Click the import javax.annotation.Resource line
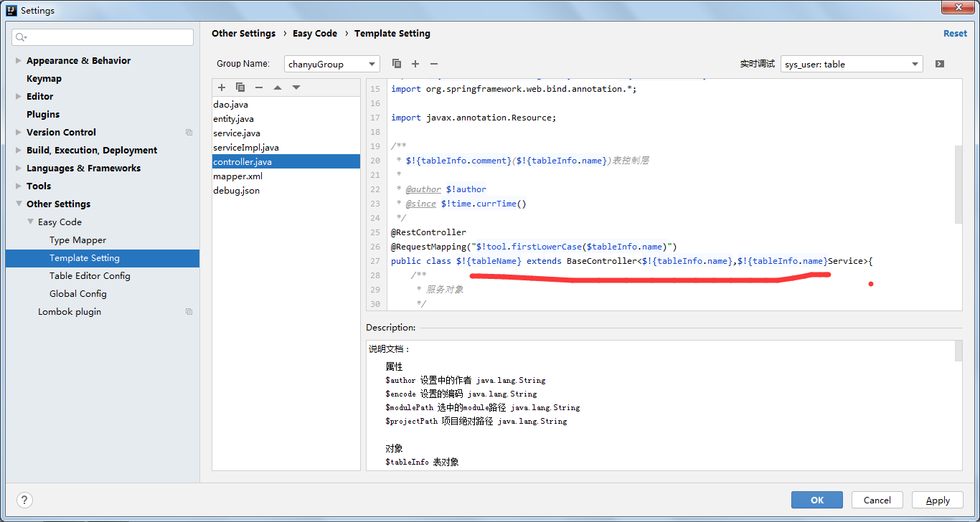980x522 pixels. pos(473,118)
